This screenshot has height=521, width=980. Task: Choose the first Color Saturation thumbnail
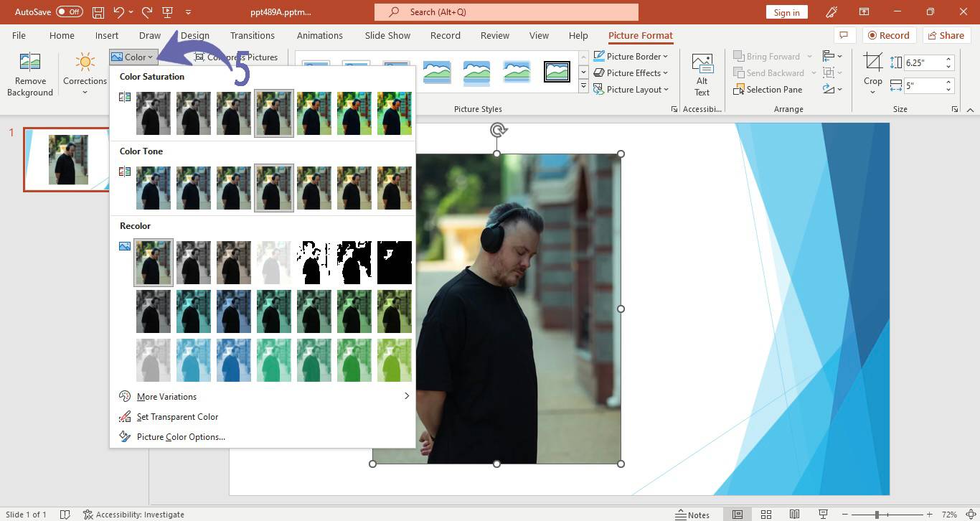coord(154,113)
